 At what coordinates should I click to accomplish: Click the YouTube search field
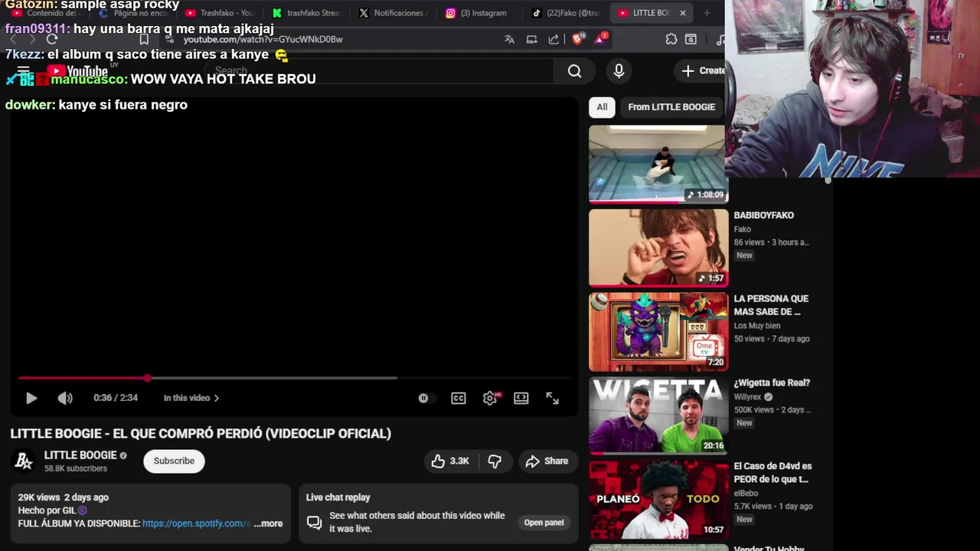[379, 71]
